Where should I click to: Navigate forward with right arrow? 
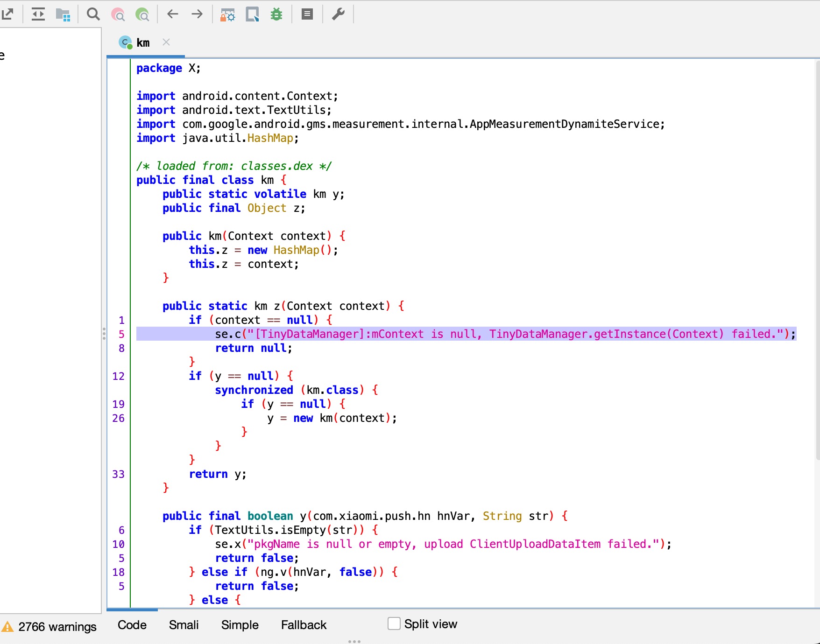tap(197, 14)
